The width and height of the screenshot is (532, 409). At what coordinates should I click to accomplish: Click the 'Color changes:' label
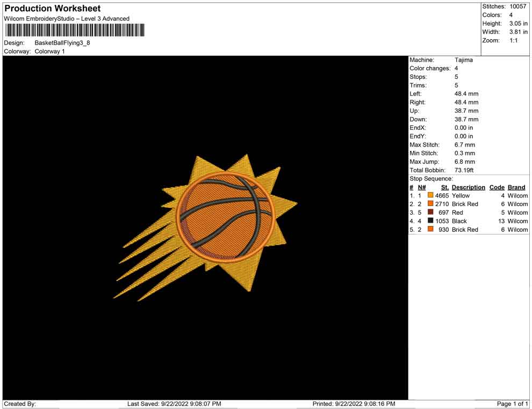(x=430, y=69)
